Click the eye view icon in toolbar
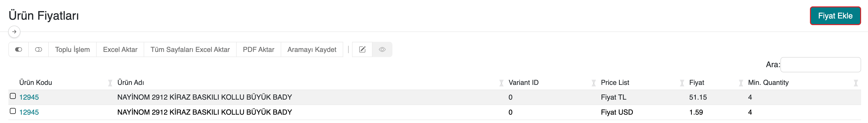 pos(382,49)
